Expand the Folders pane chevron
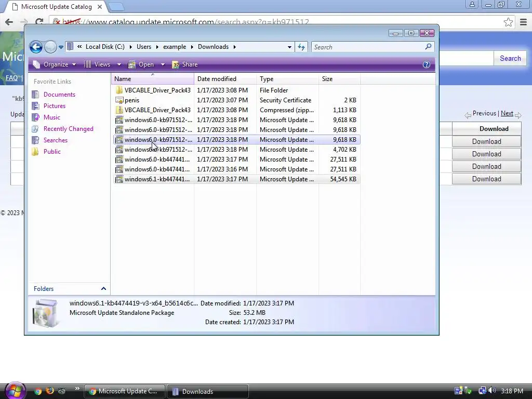Screen dimensions: 532x399 (103, 289)
